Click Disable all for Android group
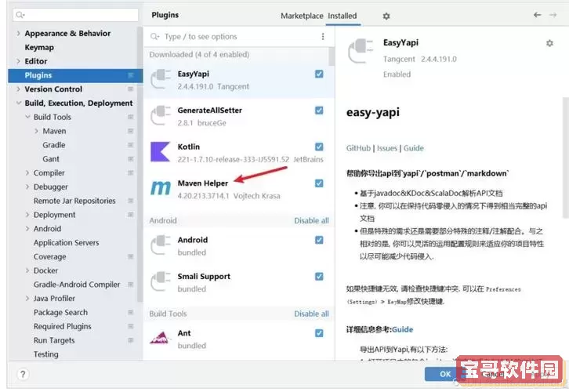The width and height of the screenshot is (569, 392). (x=311, y=220)
